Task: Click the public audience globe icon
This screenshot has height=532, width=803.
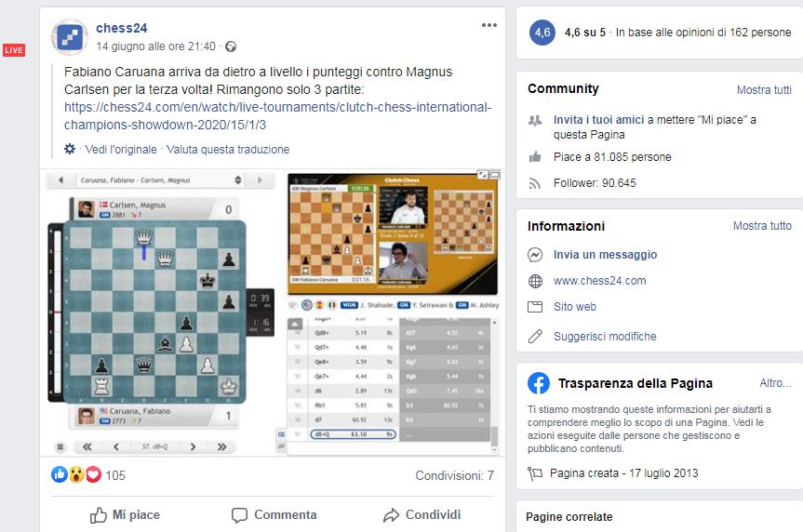Action: [231, 47]
